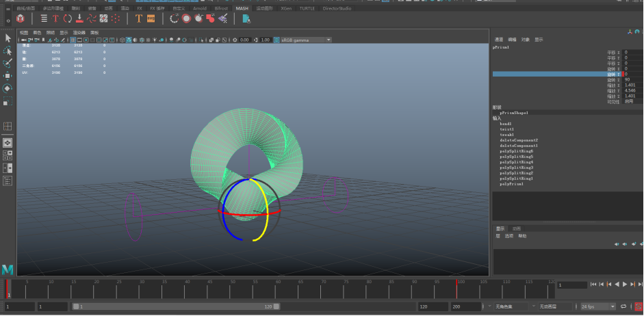Switch to the TURTLE shelf tab
This screenshot has height=316, width=644.
pyautogui.click(x=307, y=8)
